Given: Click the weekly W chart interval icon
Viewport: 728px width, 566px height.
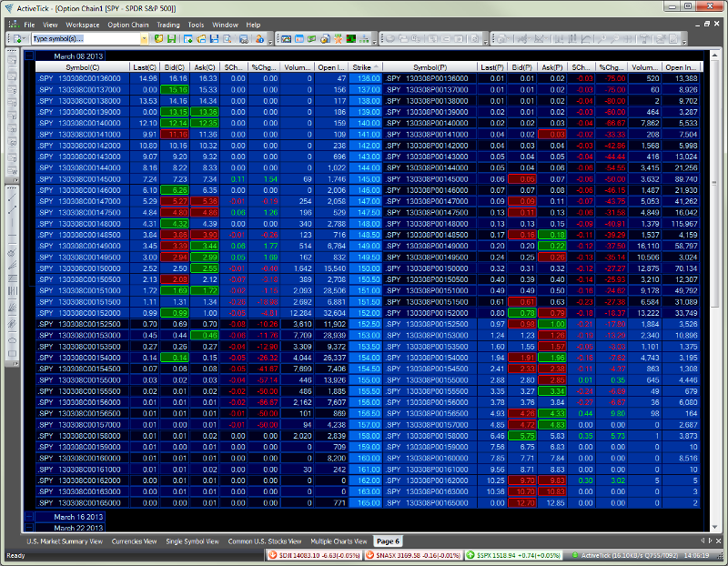Looking at the screenshot, I should [x=12, y=170].
